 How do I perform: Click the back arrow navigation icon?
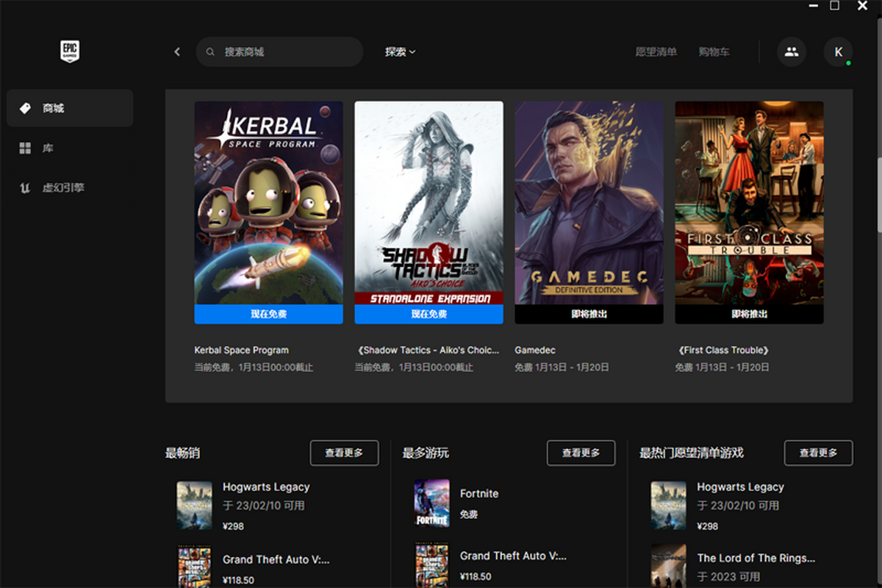coord(177,52)
